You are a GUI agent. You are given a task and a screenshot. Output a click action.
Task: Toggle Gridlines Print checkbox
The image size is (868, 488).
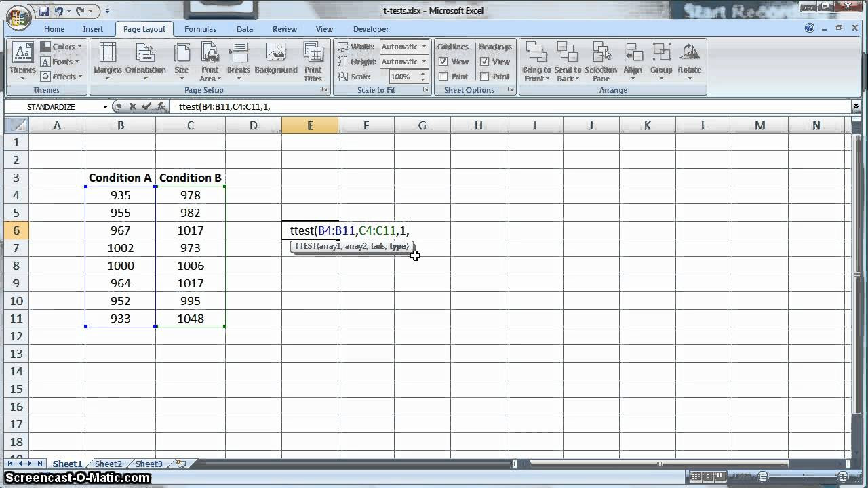tap(443, 77)
